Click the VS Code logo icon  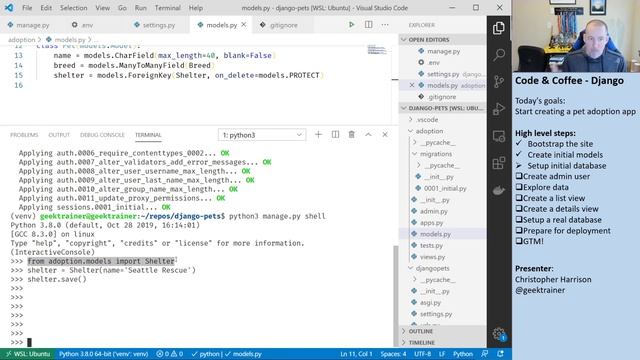pos(9,8)
